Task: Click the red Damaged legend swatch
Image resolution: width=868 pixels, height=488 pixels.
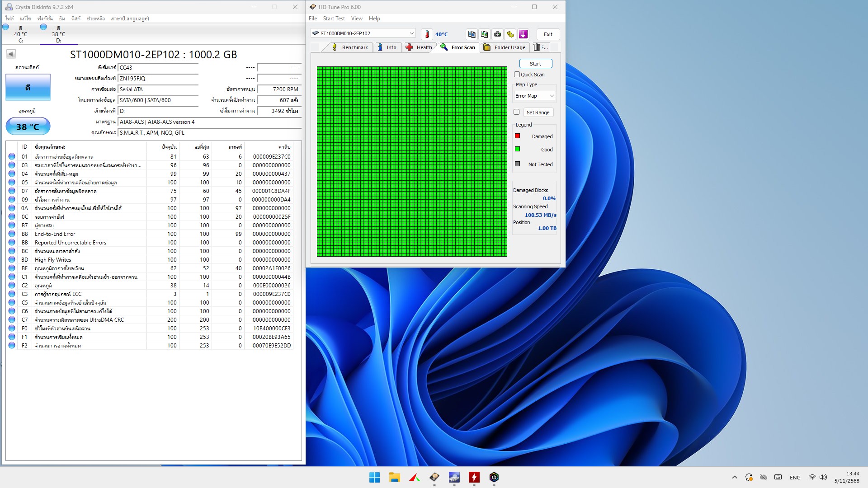Action: click(x=518, y=136)
